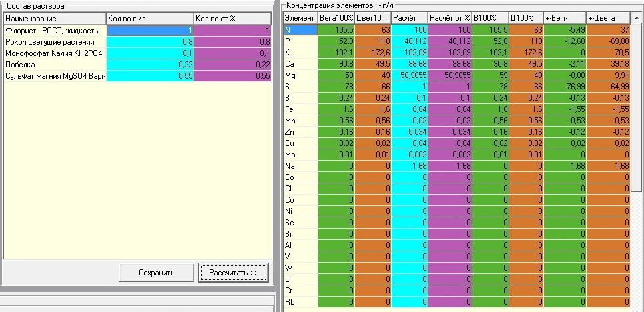Viewport: 644px width, 312px height.
Task: Click the Расчёт column header
Action: pyautogui.click(x=410, y=18)
